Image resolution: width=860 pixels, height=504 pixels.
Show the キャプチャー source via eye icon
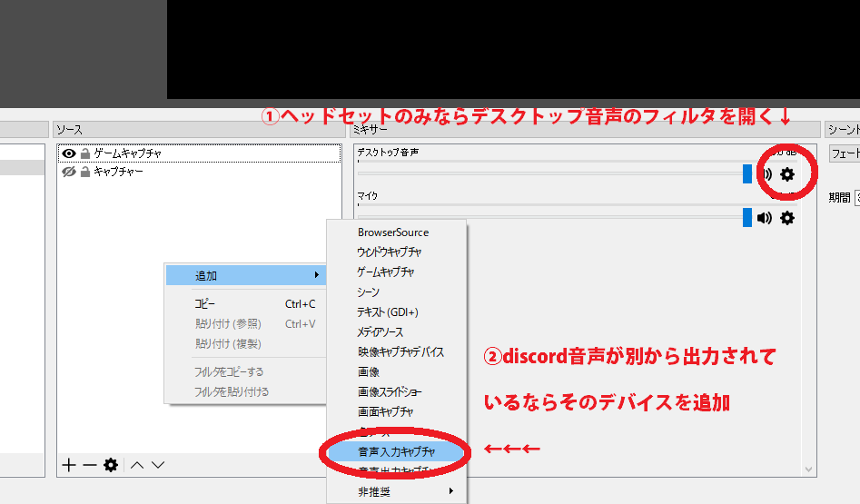tap(68, 171)
